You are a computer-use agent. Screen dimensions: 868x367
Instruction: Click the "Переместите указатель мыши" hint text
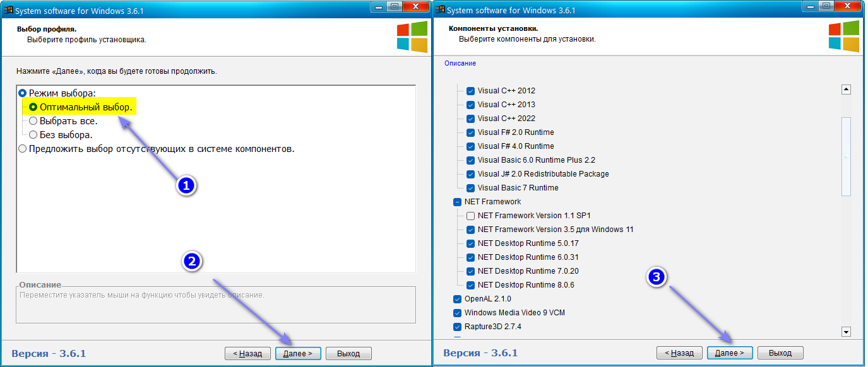click(x=142, y=294)
